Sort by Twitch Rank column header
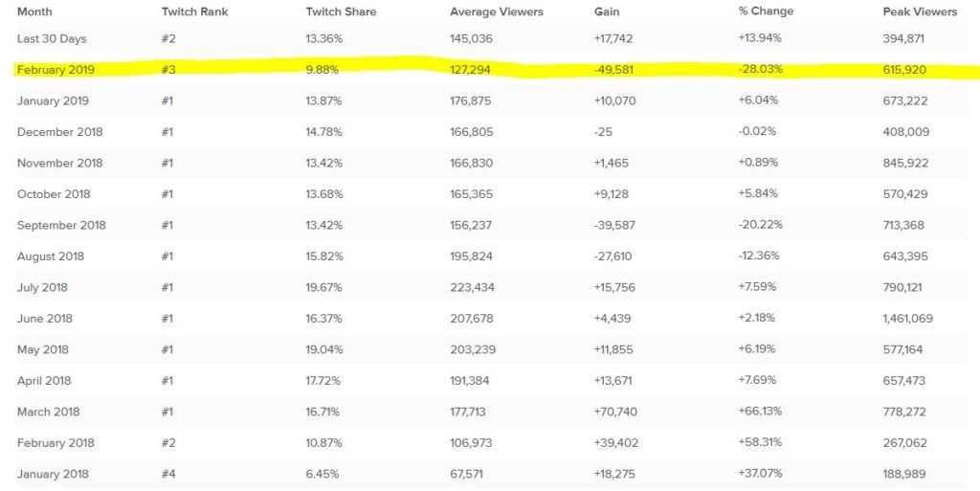 pos(192,12)
